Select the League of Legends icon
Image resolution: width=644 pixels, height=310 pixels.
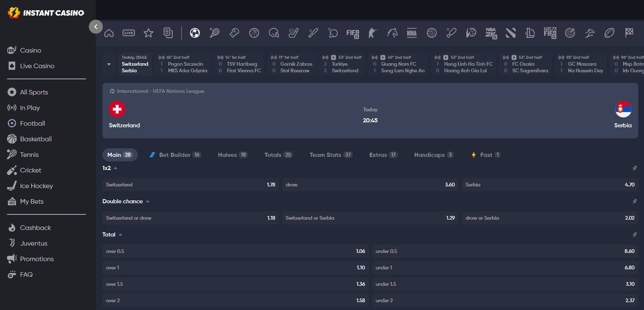530,33
